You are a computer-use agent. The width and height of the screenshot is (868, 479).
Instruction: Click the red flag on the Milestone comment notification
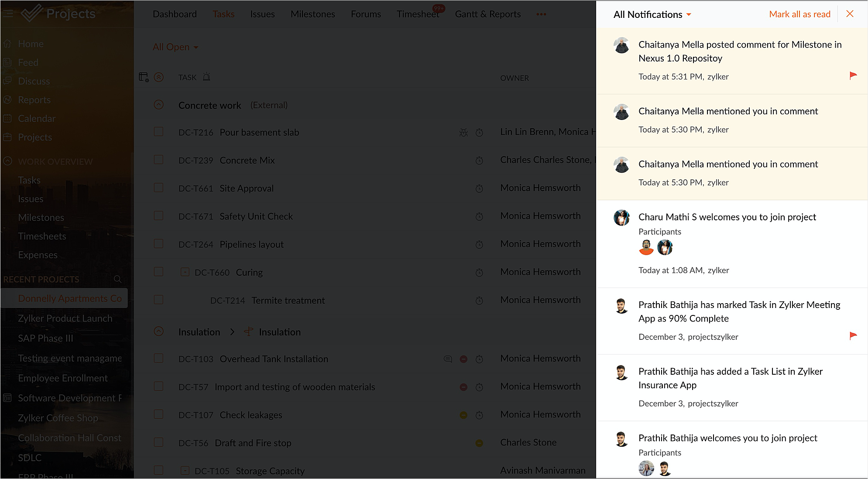point(853,76)
